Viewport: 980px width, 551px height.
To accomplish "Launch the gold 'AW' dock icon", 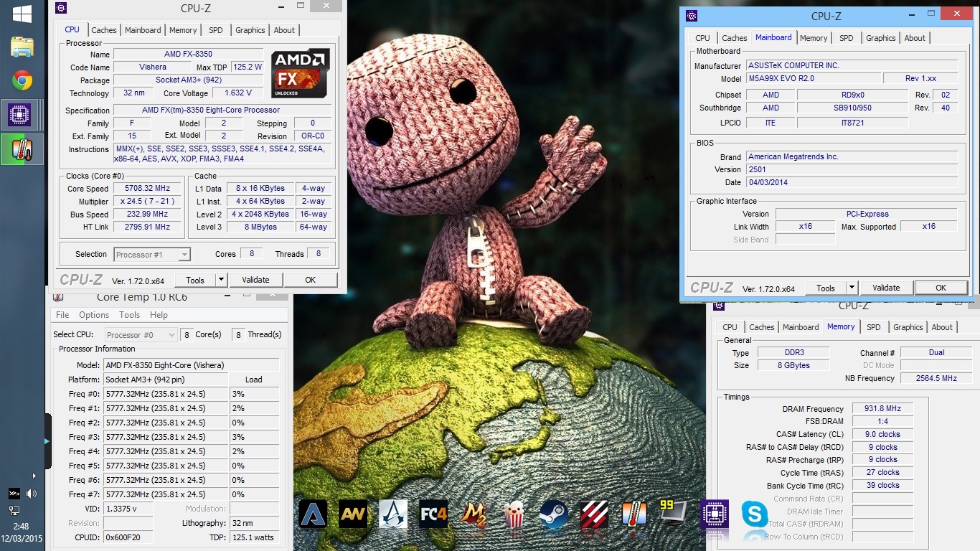I will (353, 514).
